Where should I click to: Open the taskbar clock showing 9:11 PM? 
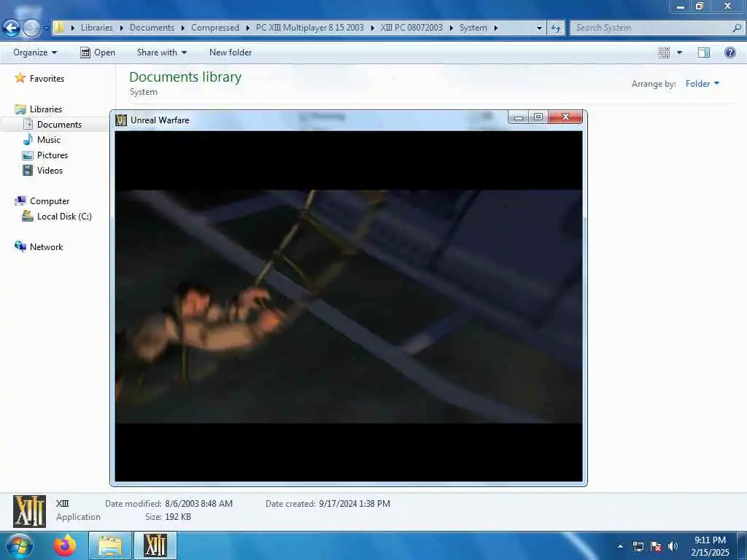[710, 546]
